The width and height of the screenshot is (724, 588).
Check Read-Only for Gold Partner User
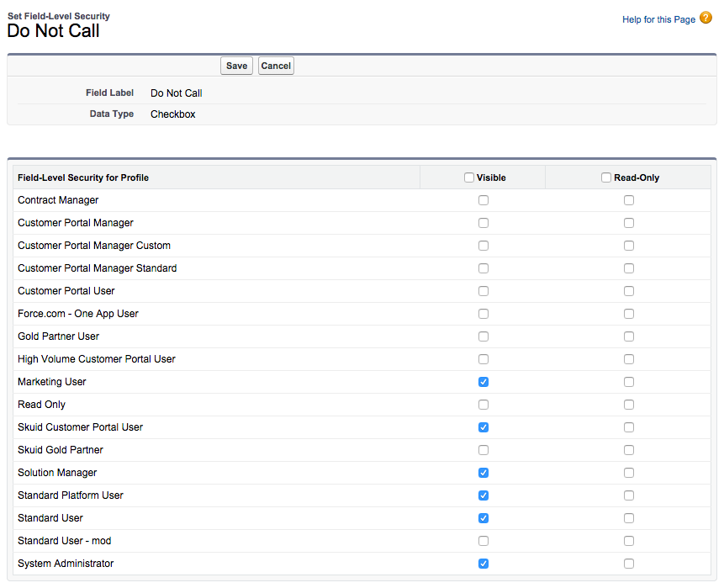pyautogui.click(x=629, y=336)
